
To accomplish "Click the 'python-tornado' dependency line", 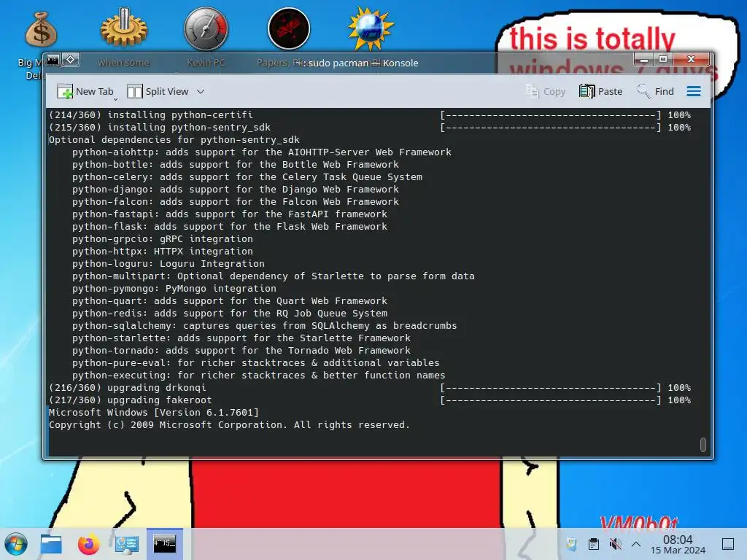I will (241, 351).
